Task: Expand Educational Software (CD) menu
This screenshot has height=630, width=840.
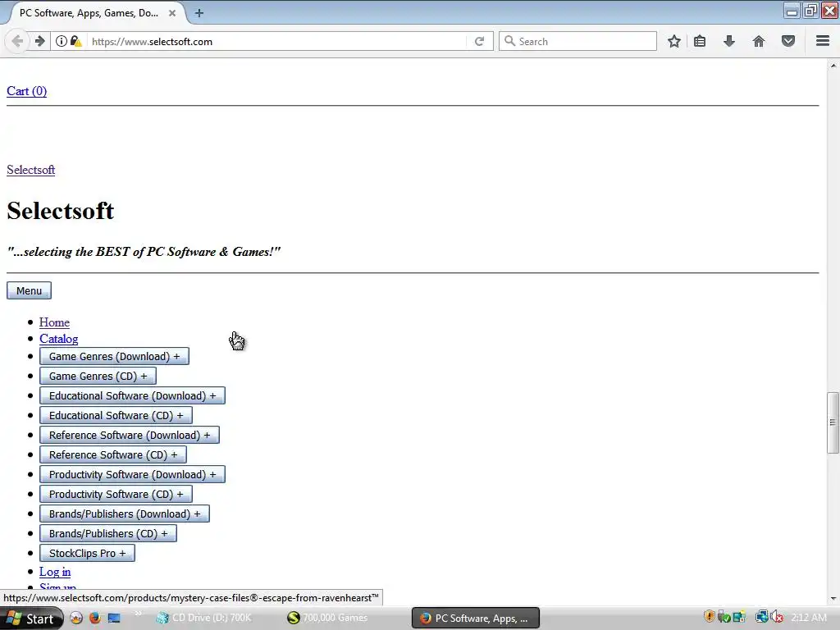Action: 116,416
